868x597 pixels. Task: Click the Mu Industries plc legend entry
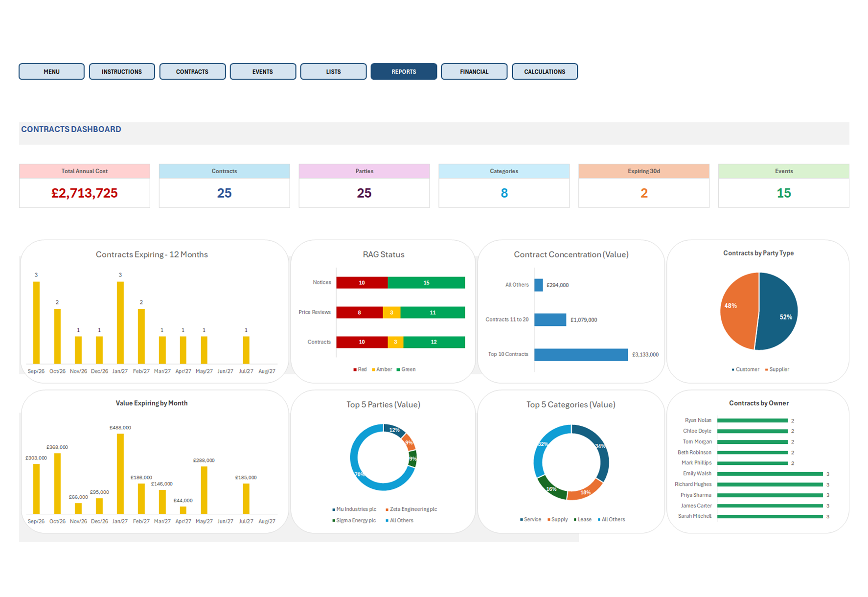pyautogui.click(x=354, y=509)
